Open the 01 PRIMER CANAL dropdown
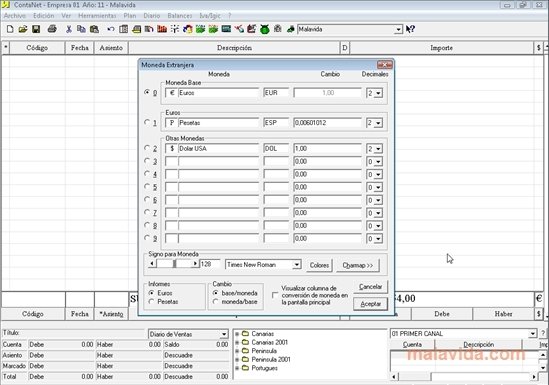 tap(533, 334)
